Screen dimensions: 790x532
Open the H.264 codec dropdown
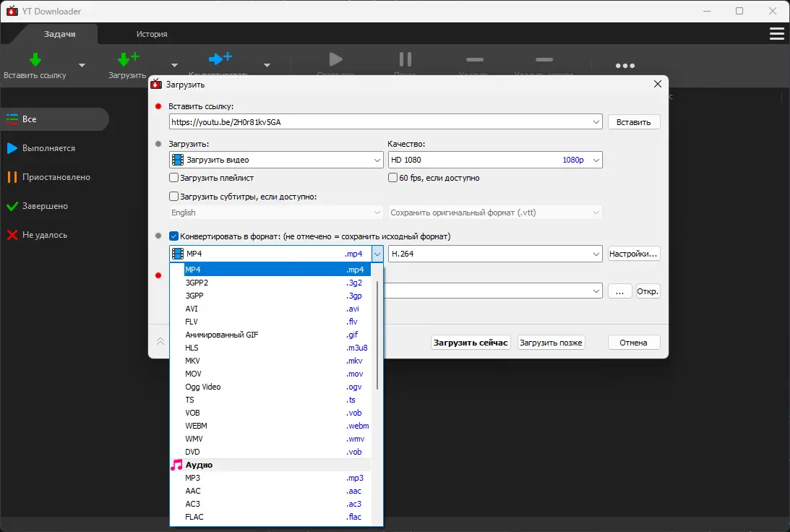click(x=595, y=254)
